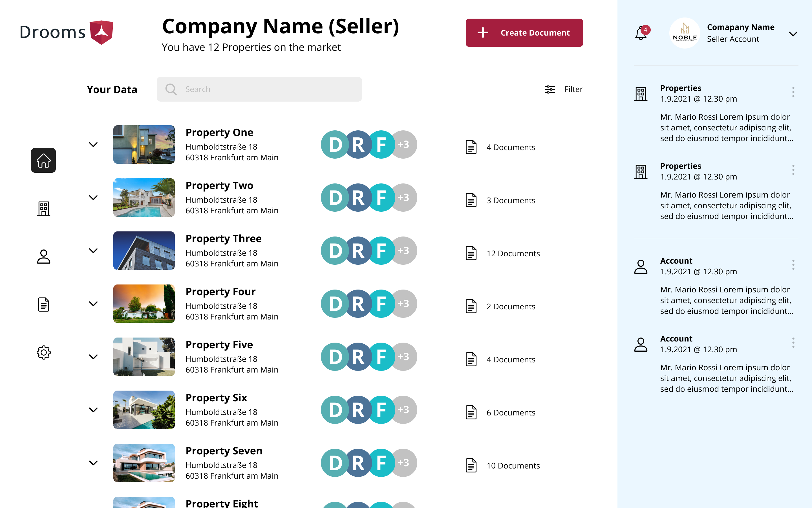Click the first Properties notification heading
Screen dimensions: 812x508
click(680, 88)
